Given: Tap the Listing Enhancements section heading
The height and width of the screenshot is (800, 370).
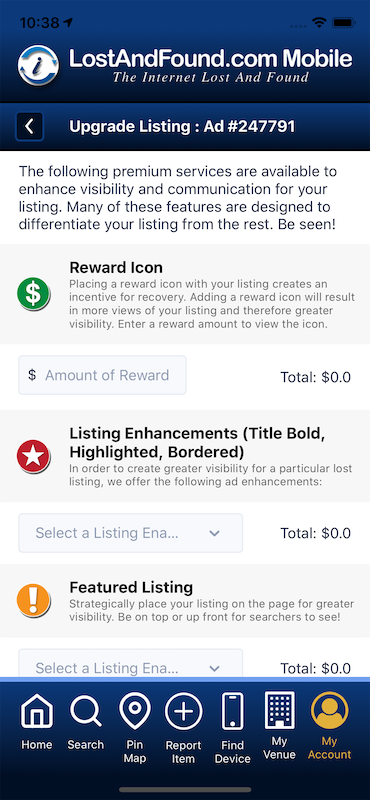Looking at the screenshot, I should [198, 442].
